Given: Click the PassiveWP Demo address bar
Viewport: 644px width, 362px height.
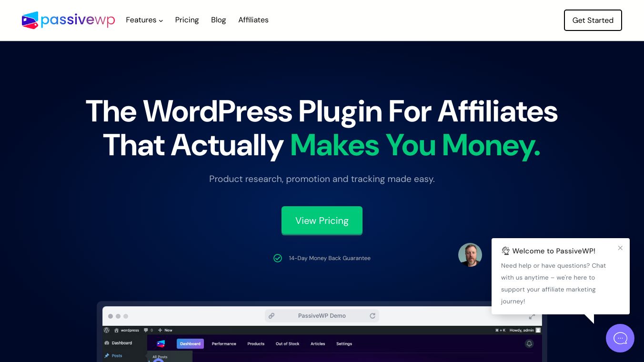Looking at the screenshot, I should 322,316.
